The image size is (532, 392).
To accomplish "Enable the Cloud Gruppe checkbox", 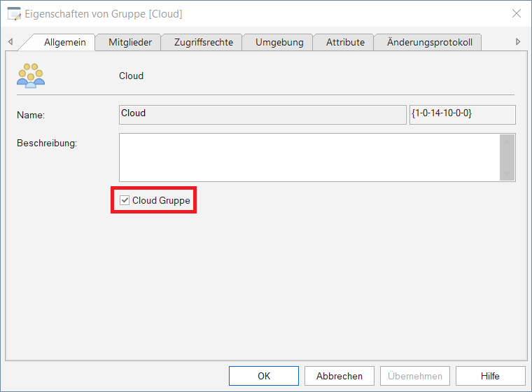I will [125, 200].
